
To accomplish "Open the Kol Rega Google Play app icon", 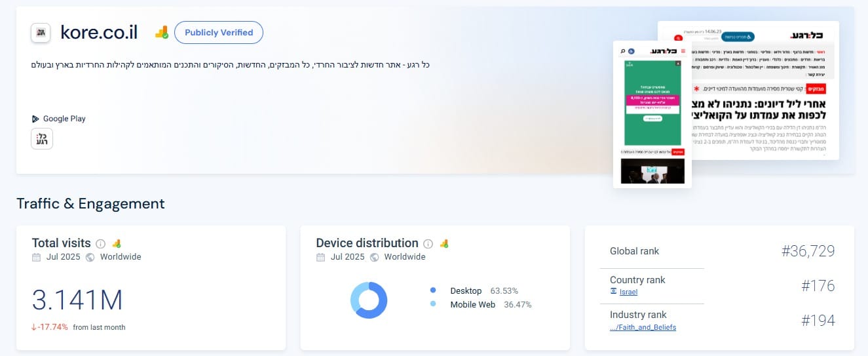I will click(42, 138).
